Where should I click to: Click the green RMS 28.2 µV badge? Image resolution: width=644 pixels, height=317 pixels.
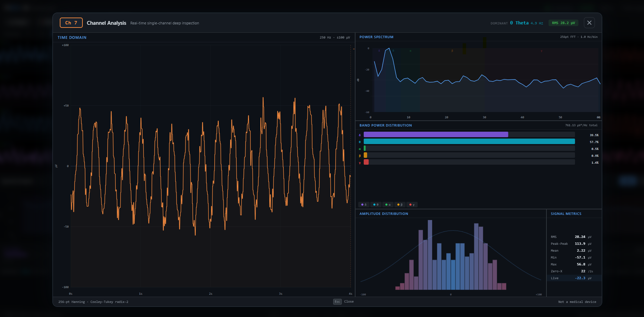563,23
